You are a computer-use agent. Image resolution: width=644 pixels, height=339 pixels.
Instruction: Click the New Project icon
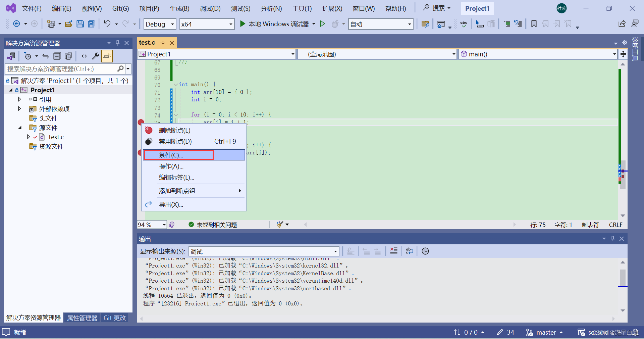pos(51,24)
